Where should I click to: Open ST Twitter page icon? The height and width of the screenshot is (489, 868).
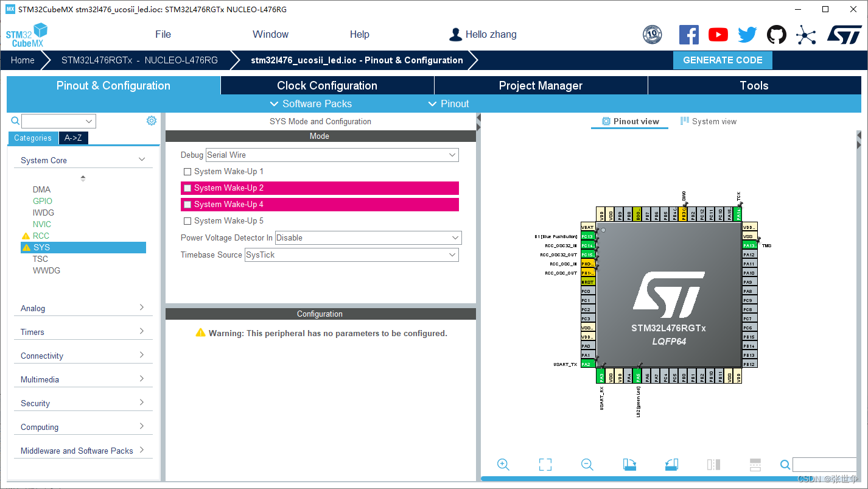pos(747,35)
